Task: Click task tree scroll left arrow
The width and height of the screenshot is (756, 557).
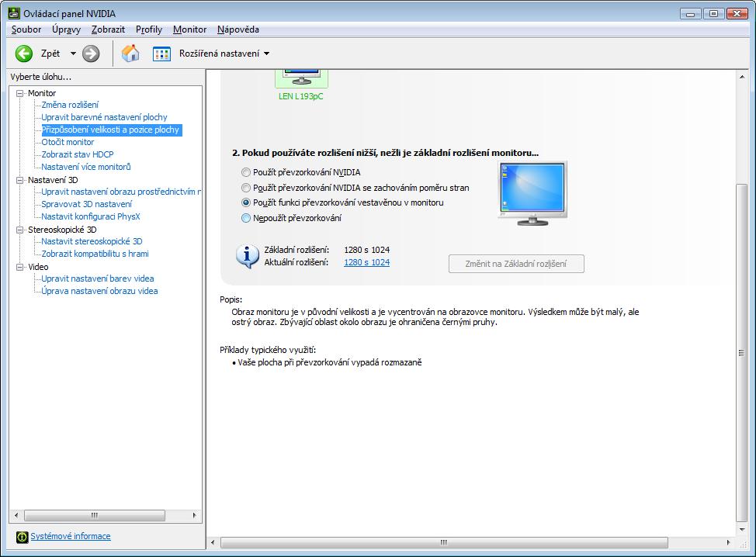Action: (x=16, y=516)
